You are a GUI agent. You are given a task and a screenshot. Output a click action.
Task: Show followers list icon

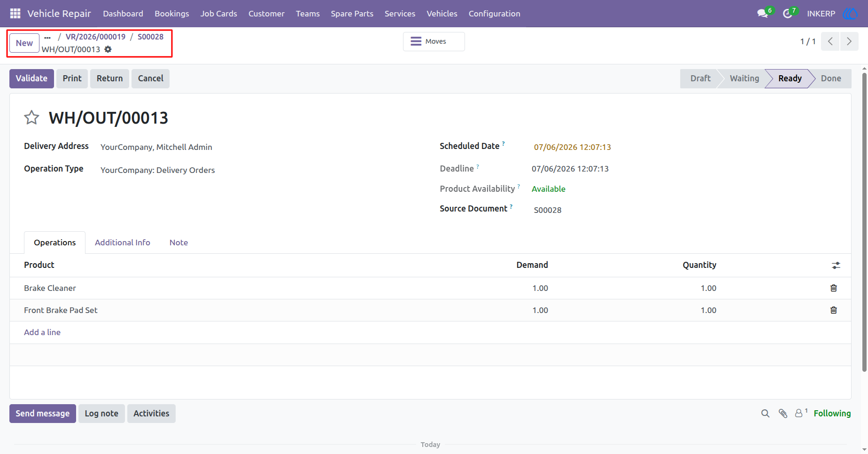pos(801,413)
